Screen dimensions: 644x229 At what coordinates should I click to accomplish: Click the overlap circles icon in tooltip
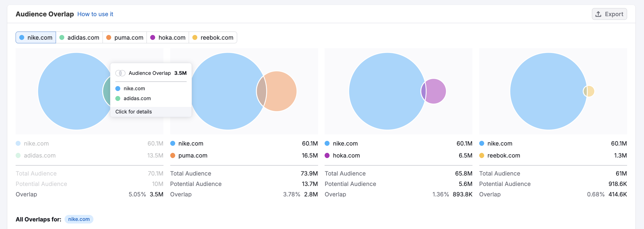[120, 73]
